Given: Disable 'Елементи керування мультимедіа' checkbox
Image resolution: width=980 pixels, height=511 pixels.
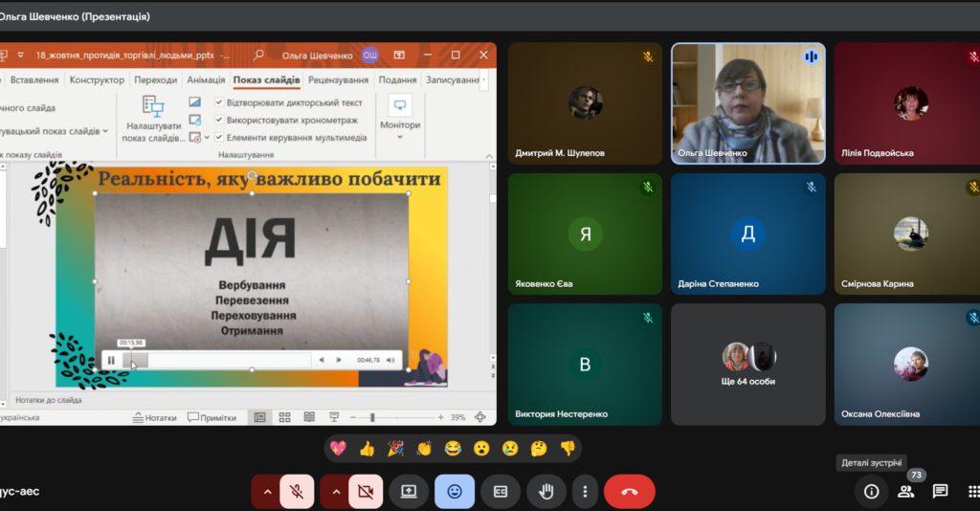Looking at the screenshot, I should [x=219, y=137].
